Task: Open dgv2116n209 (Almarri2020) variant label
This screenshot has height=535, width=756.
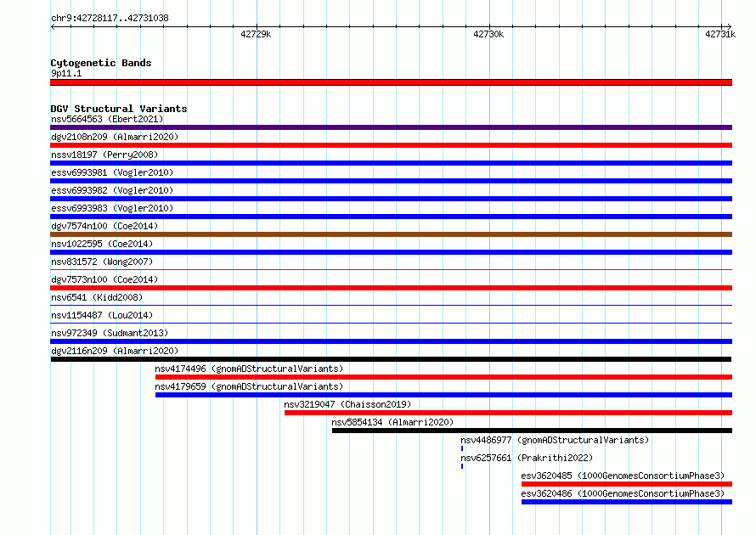Action: click(115, 351)
